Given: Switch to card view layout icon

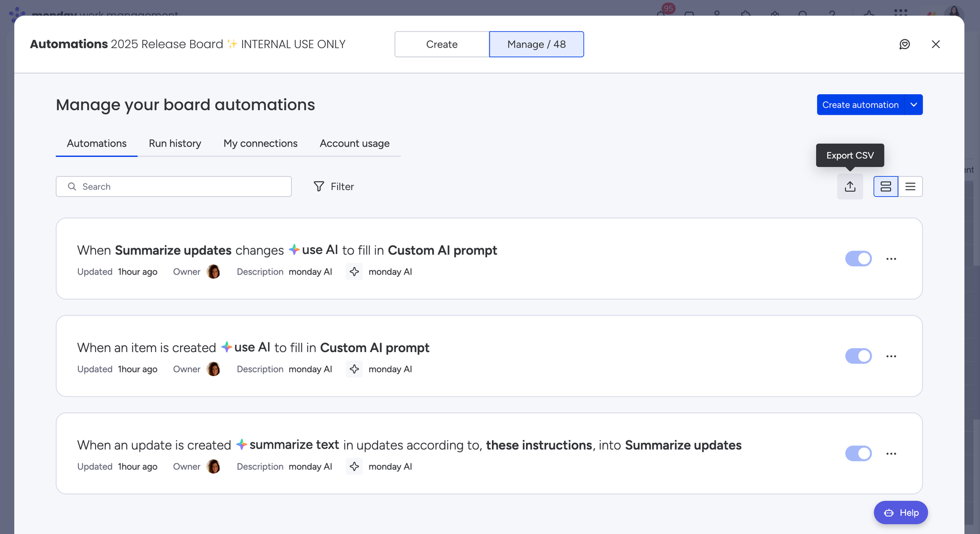Looking at the screenshot, I should click(885, 186).
